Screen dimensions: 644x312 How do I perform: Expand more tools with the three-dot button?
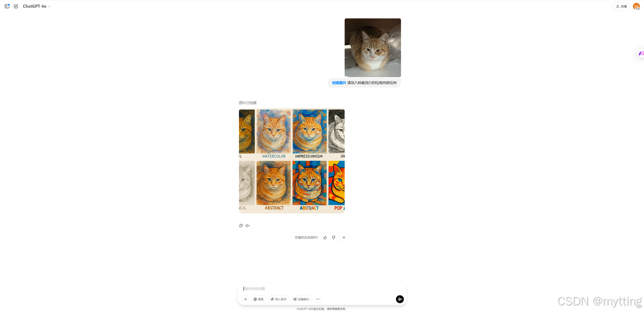click(x=317, y=299)
